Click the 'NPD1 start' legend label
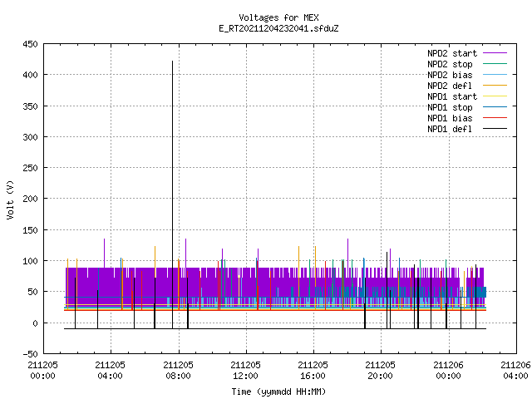 pyautogui.click(x=452, y=96)
